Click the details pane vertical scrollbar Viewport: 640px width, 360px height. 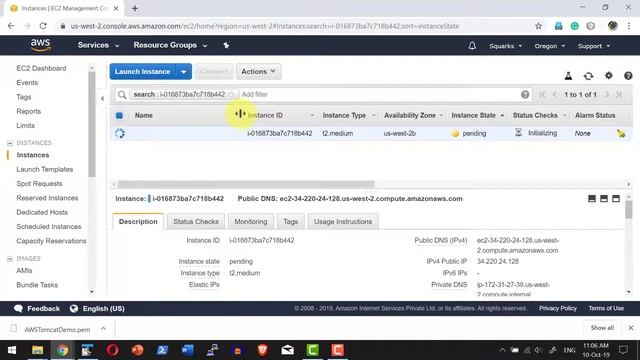[x=629, y=210]
